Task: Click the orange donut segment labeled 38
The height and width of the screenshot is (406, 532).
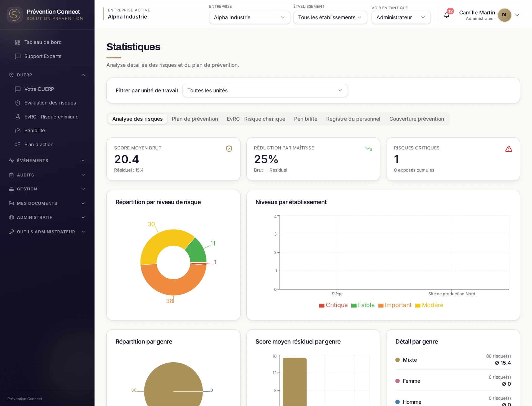Action: [x=173, y=287]
